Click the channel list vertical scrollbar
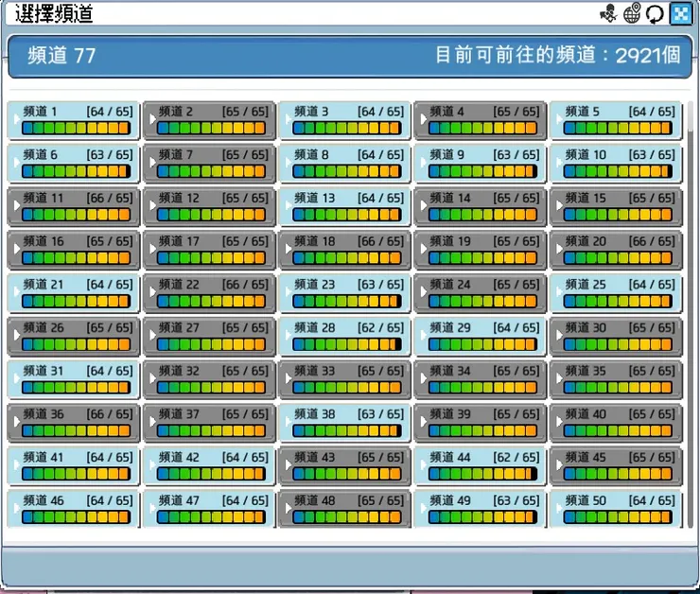 click(690, 315)
